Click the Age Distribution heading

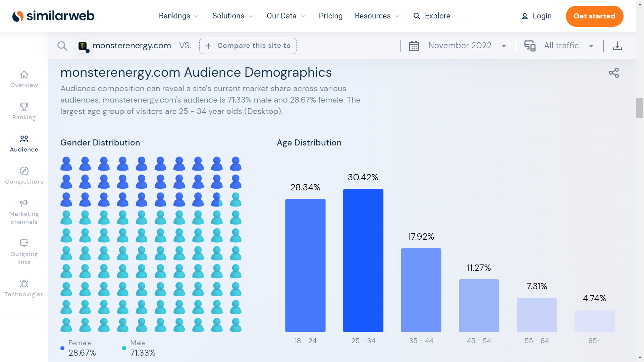(309, 143)
